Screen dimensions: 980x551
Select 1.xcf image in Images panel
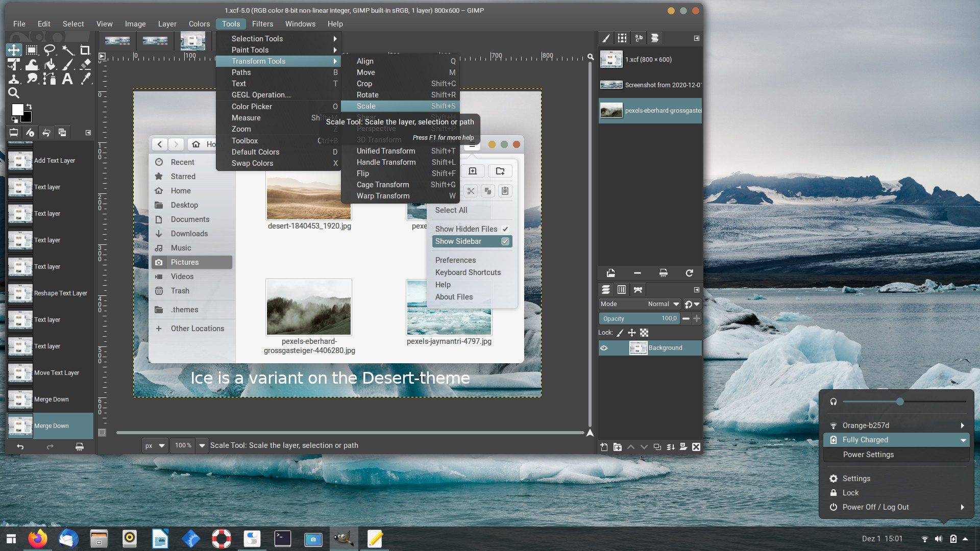[650, 60]
